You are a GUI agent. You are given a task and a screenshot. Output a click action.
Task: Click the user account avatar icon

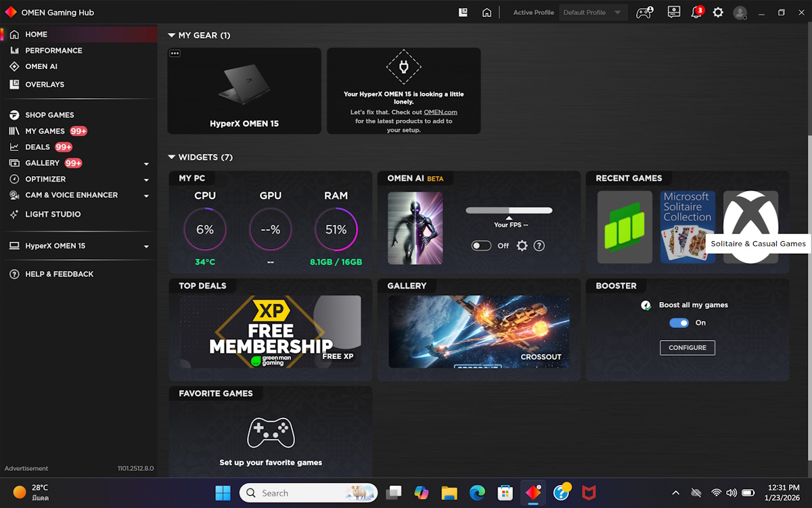(740, 13)
